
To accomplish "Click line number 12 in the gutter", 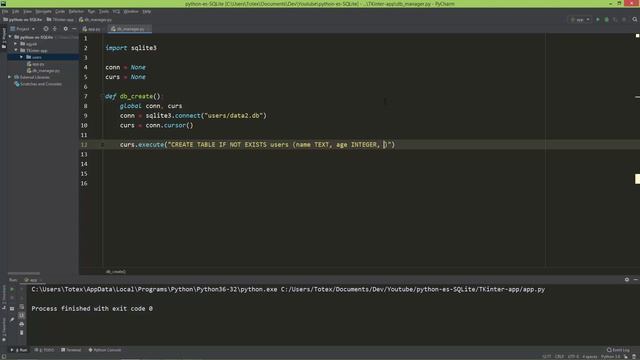I will coord(84,144).
